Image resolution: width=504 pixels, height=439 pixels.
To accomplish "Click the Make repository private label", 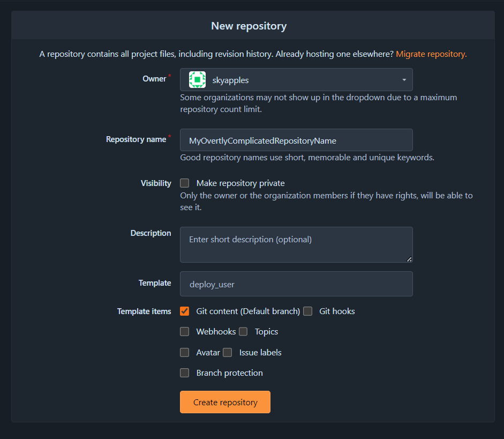I will click(240, 183).
